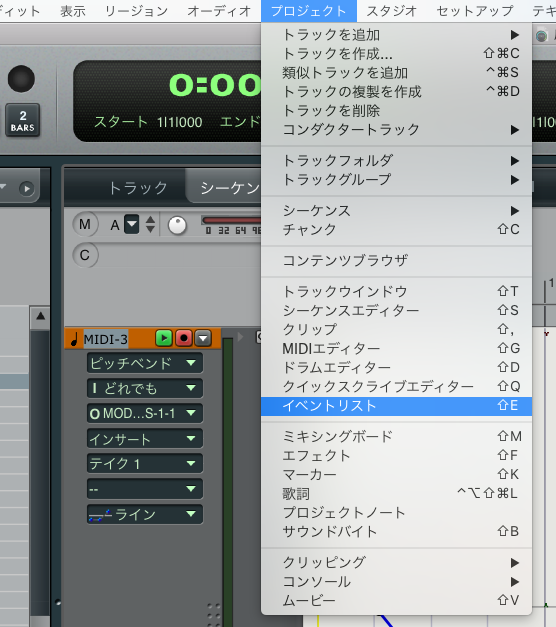556x627 pixels.
Task: Choose MIDIエディター
Action: (396, 348)
